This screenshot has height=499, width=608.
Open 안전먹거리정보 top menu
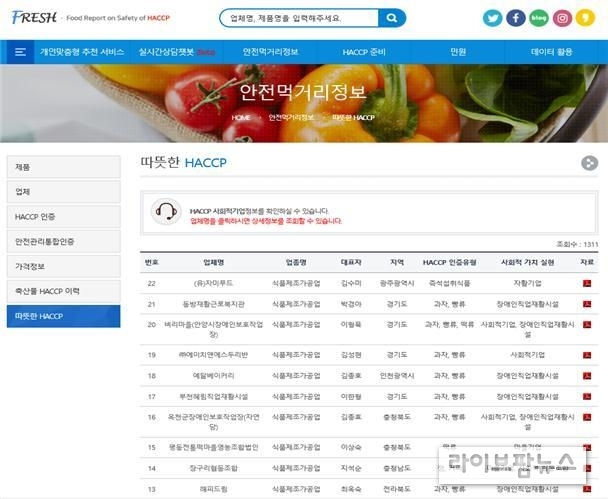click(270, 52)
